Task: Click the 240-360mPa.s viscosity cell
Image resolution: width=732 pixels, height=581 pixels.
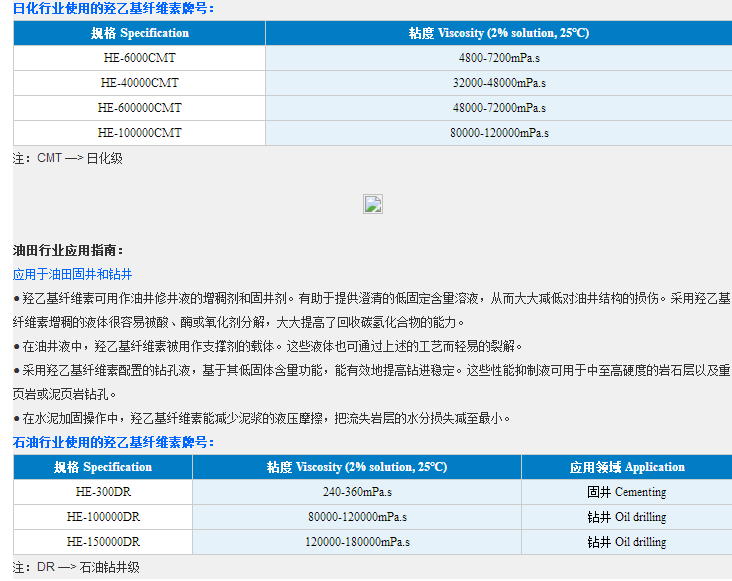Action: click(357, 492)
